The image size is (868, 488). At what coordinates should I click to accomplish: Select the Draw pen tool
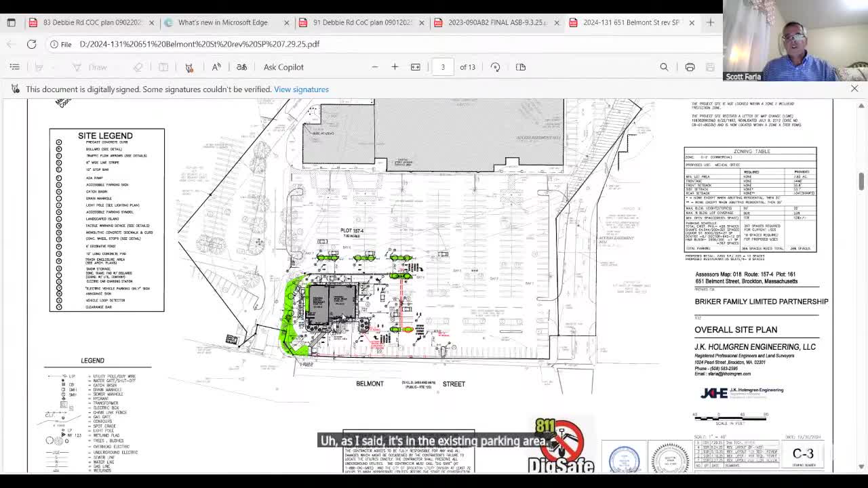coord(91,67)
